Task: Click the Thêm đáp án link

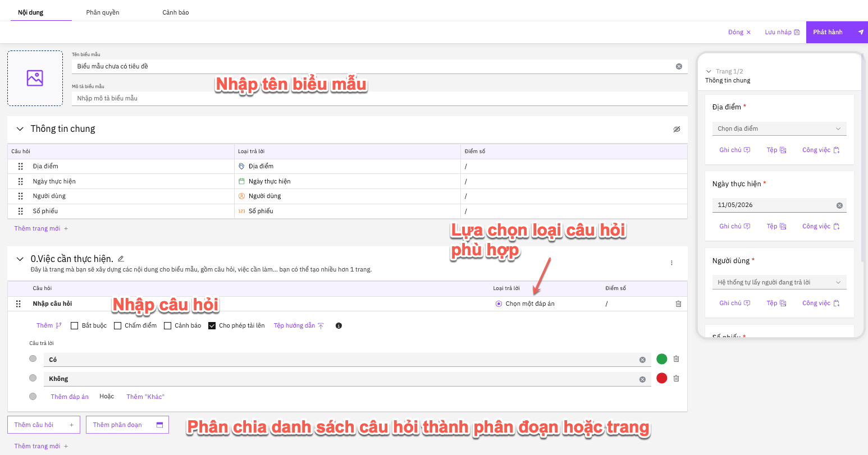Action: 70,397
